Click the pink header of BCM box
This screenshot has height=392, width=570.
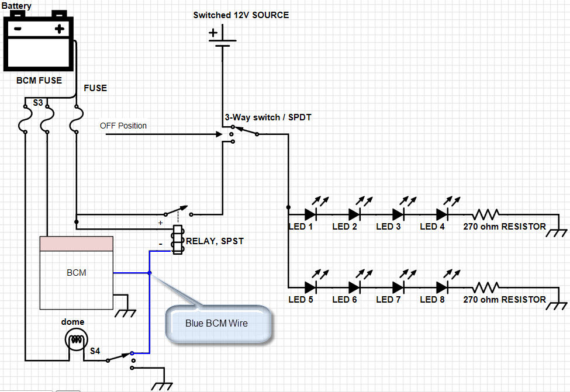[77, 244]
